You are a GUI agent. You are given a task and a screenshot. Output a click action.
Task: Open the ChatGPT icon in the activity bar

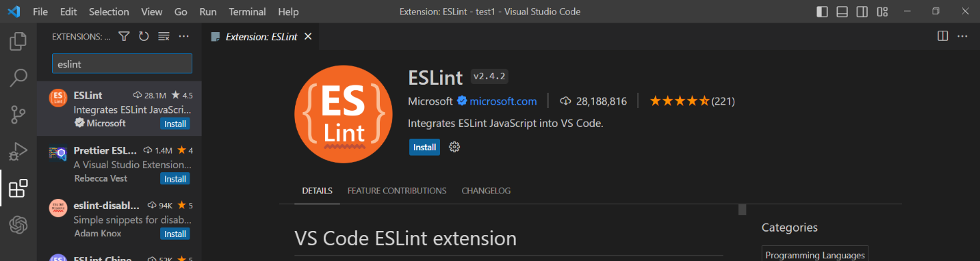pos(18,224)
